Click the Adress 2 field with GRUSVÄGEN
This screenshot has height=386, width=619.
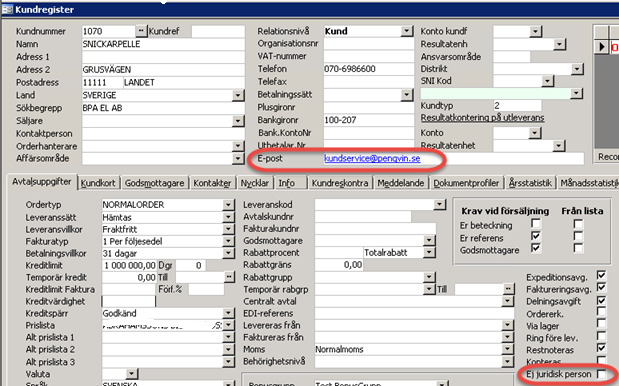click(x=163, y=69)
